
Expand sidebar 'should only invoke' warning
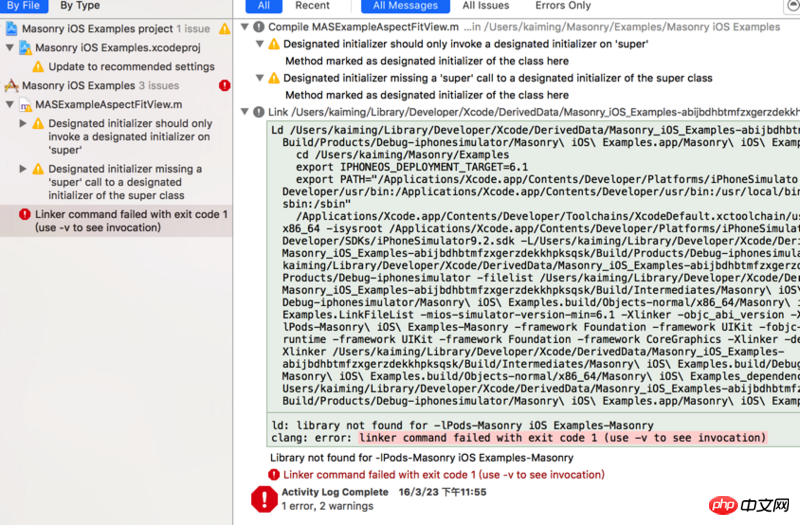[x=23, y=123]
